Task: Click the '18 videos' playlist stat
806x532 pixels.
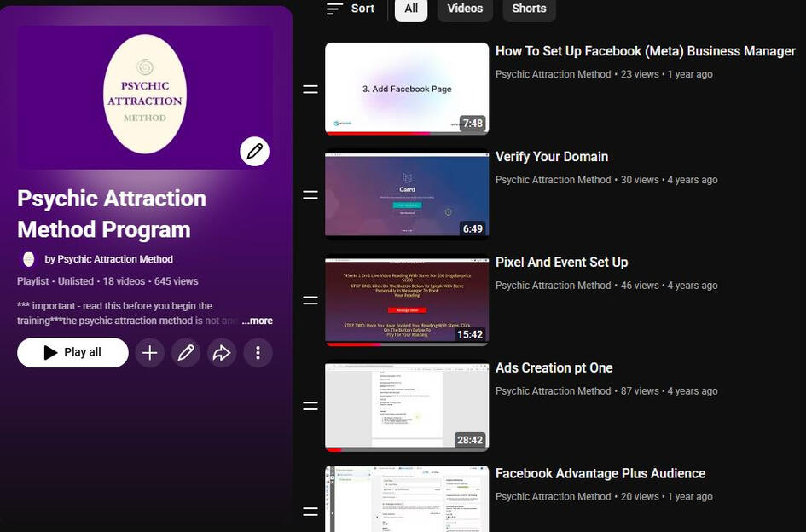Action: (124, 281)
